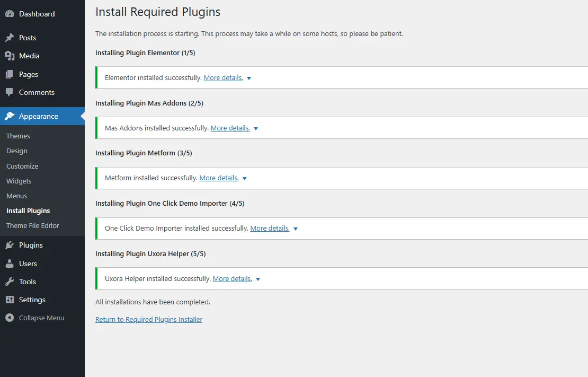
Task: Return to Required Plugins Installer
Action: 149,320
